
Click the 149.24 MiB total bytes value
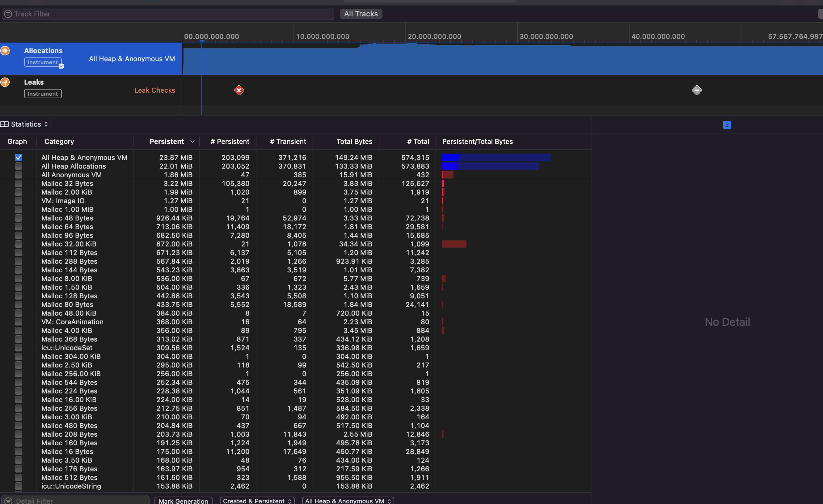pyautogui.click(x=354, y=157)
